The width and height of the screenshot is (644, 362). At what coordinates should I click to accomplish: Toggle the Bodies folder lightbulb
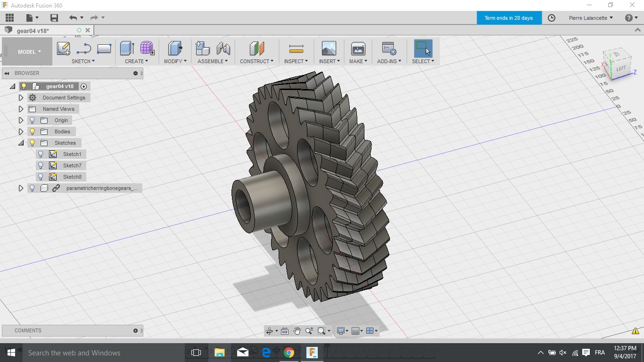[33, 132]
